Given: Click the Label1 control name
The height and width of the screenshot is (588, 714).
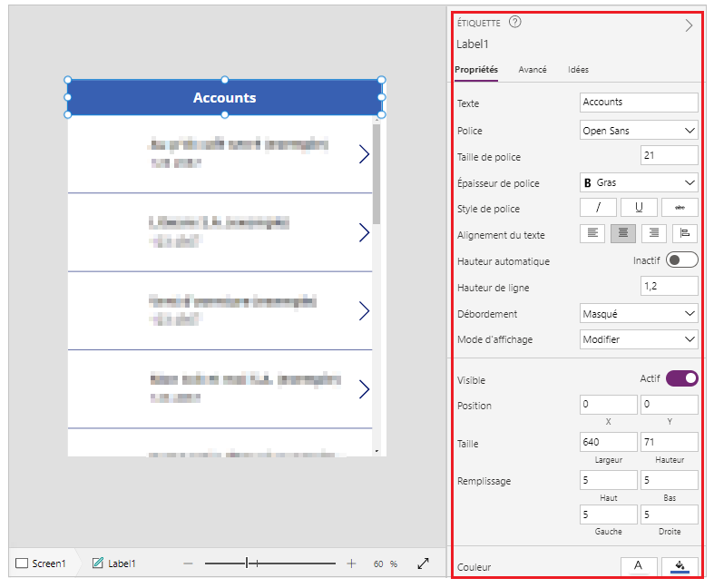Looking at the screenshot, I should click(x=472, y=44).
